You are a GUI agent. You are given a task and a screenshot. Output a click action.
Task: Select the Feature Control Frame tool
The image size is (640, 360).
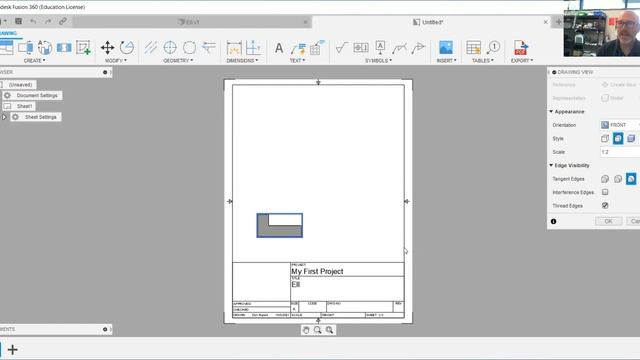tap(361, 48)
